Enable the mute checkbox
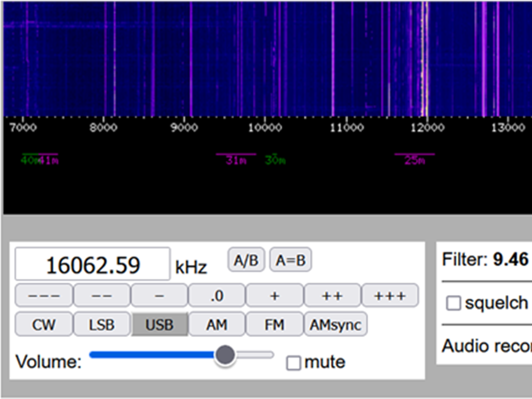 [293, 363]
